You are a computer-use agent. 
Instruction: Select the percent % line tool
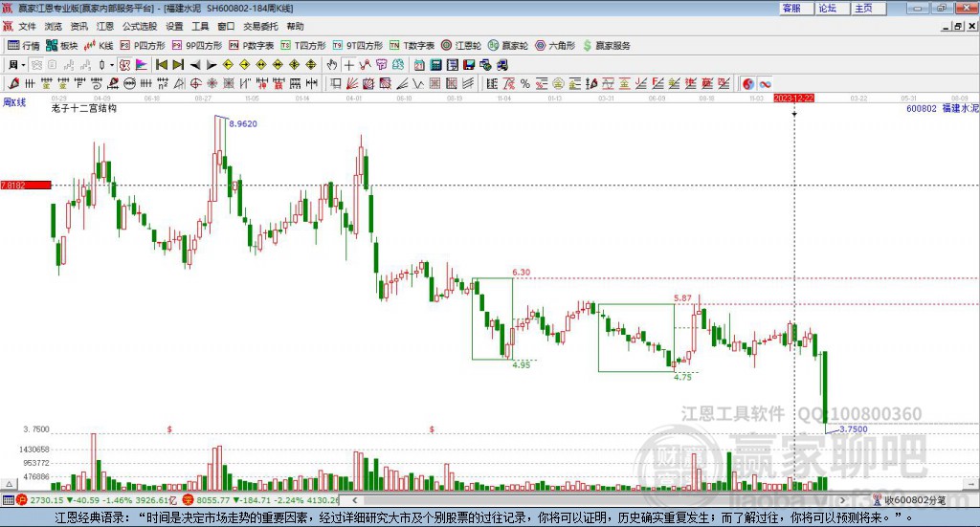525,83
